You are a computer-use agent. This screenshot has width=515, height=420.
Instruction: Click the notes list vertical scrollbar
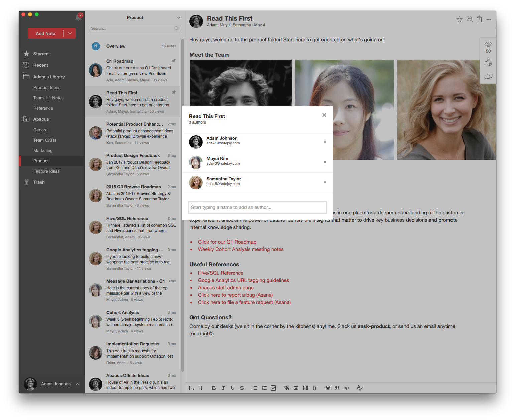183,200
